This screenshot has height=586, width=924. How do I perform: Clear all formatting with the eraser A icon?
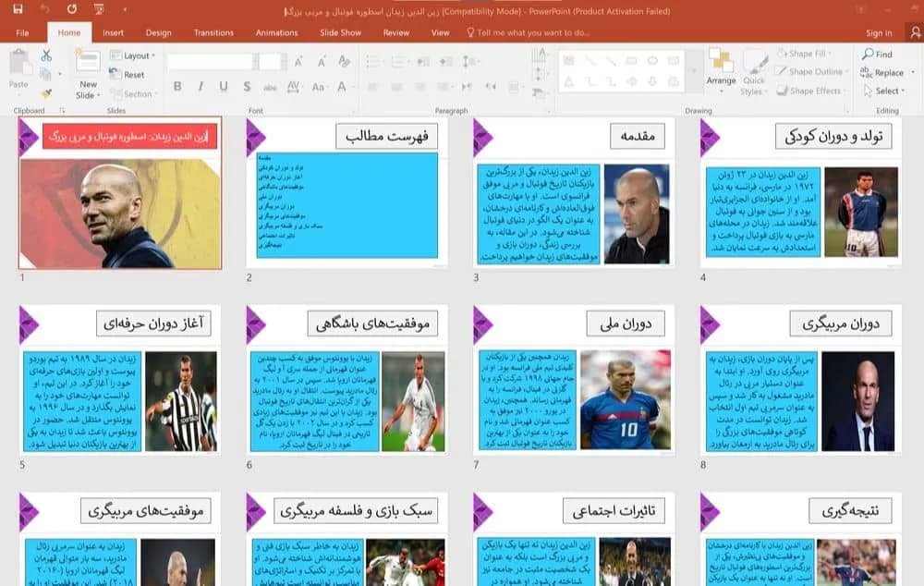pos(344,61)
